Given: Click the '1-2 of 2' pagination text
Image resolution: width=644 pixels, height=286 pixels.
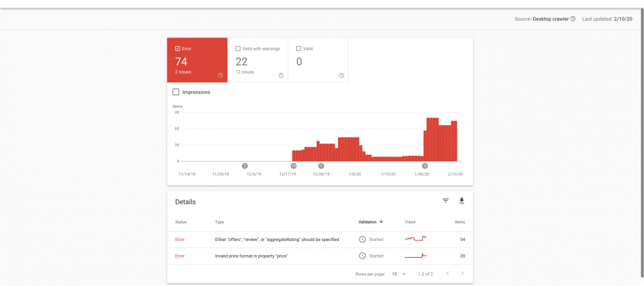Looking at the screenshot, I should (x=425, y=274).
